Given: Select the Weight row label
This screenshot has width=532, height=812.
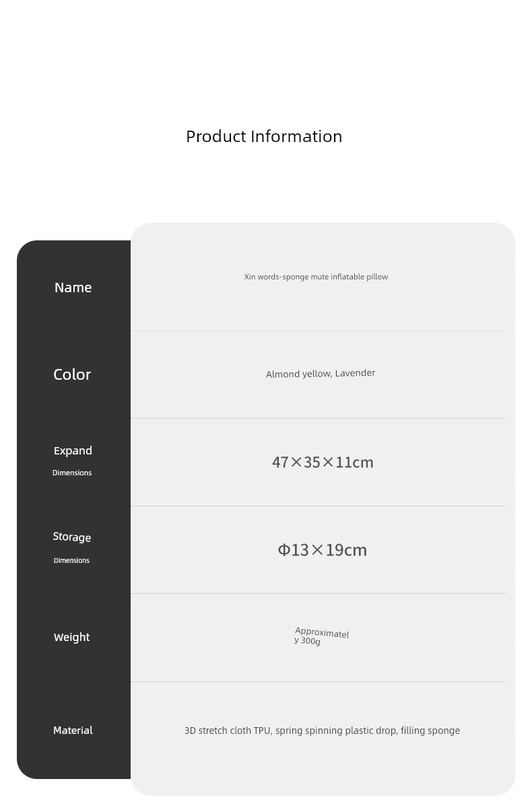Looking at the screenshot, I should tap(71, 637).
